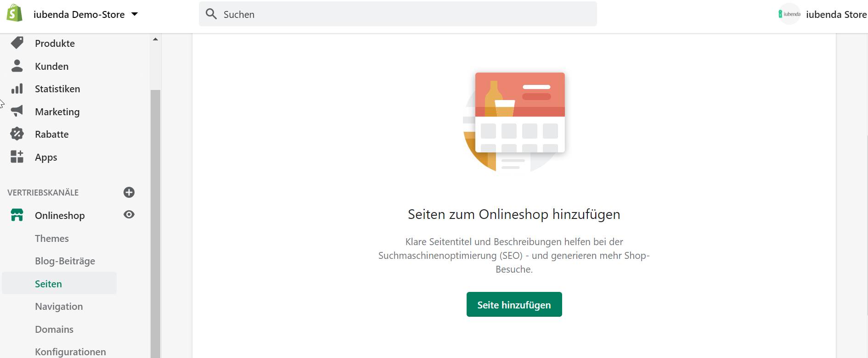868x358 pixels.
Task: Open Konfigurationen in the sidebar
Action: pyautogui.click(x=70, y=352)
